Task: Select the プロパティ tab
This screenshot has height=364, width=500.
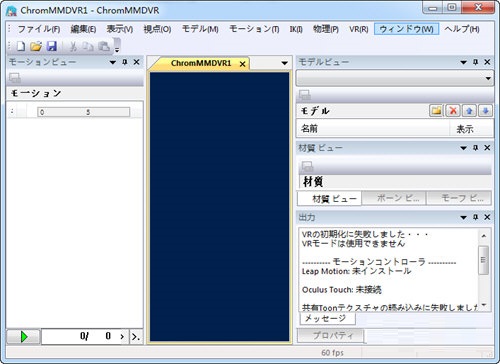Action: (x=330, y=336)
